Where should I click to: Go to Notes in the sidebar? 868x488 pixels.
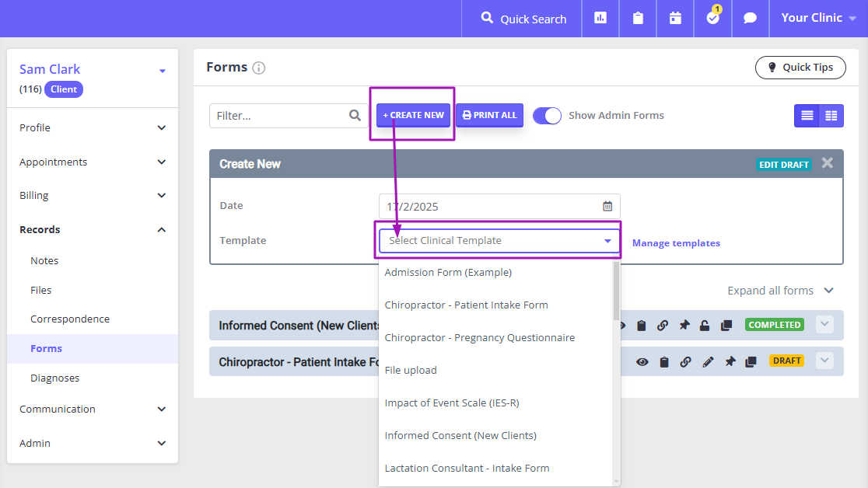click(44, 260)
